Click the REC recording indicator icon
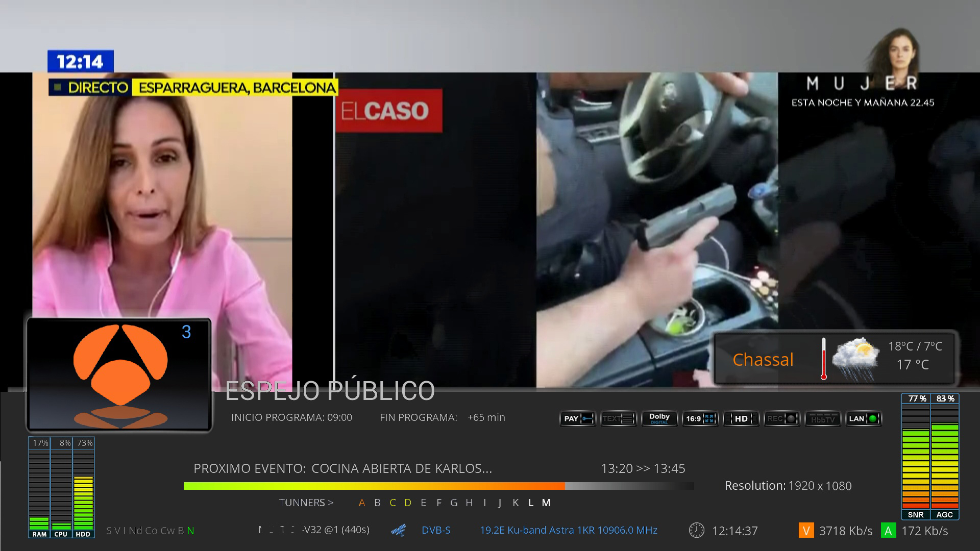 tap(781, 419)
